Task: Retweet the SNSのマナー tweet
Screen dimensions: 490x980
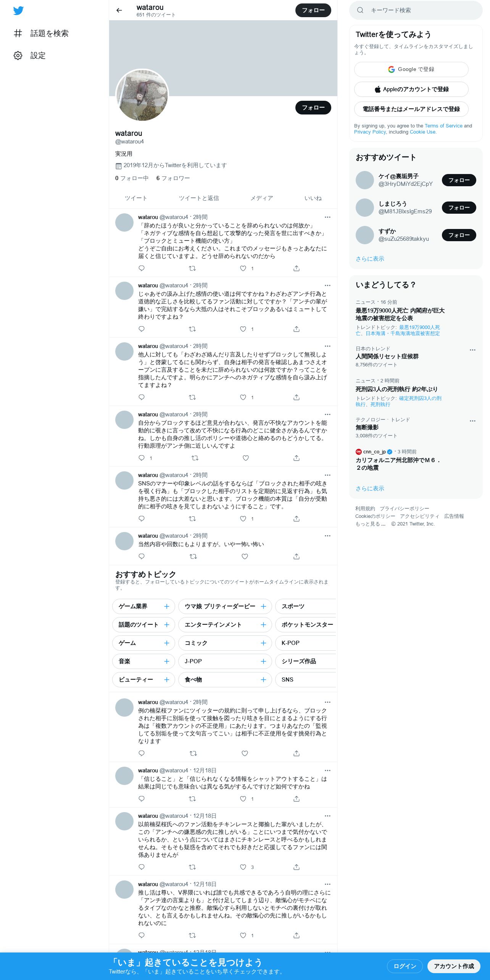Action: click(x=192, y=519)
